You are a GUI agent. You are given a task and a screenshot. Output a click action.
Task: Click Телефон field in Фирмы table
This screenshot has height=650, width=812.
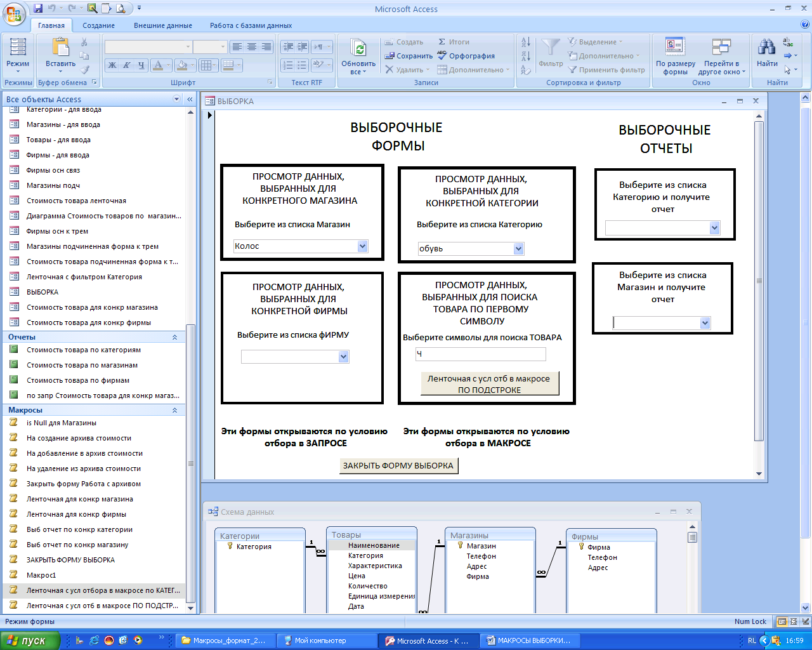[x=602, y=557]
